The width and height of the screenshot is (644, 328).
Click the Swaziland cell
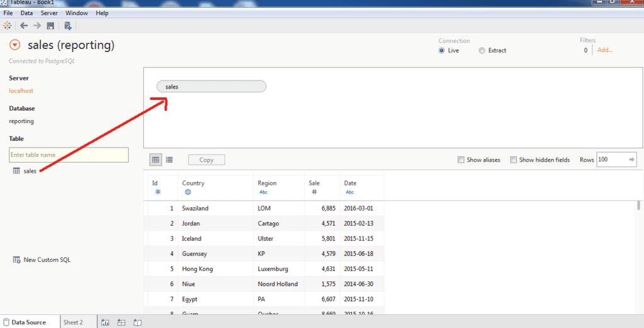(216, 208)
